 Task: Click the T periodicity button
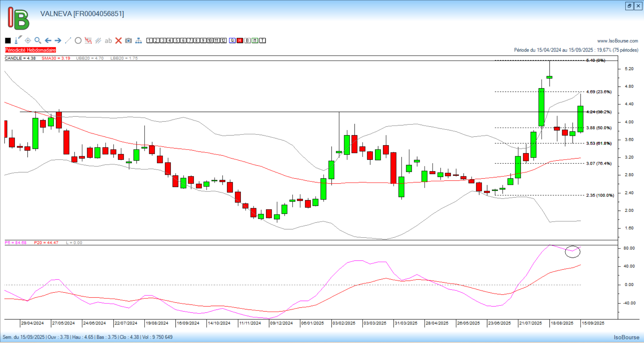pyautogui.click(x=263, y=41)
